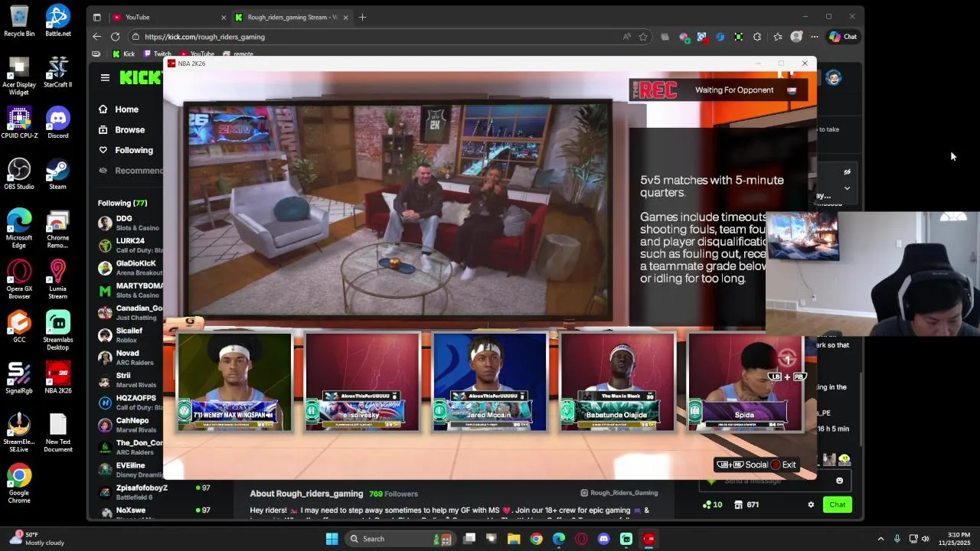Go back in Edge browser

point(96,37)
